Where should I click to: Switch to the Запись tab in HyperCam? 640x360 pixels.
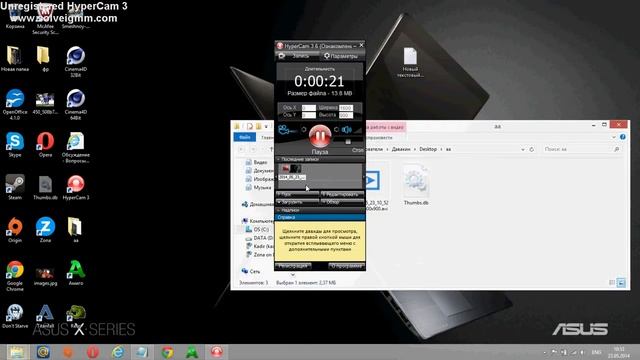(x=297, y=56)
